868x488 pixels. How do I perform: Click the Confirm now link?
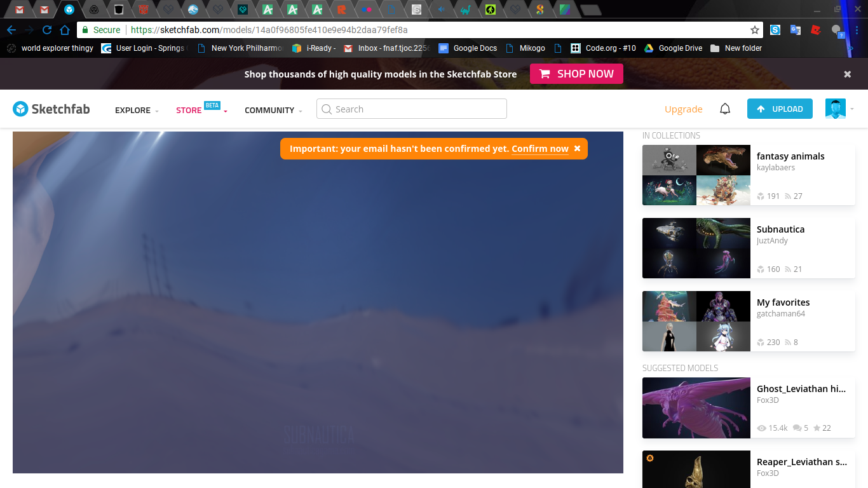540,149
